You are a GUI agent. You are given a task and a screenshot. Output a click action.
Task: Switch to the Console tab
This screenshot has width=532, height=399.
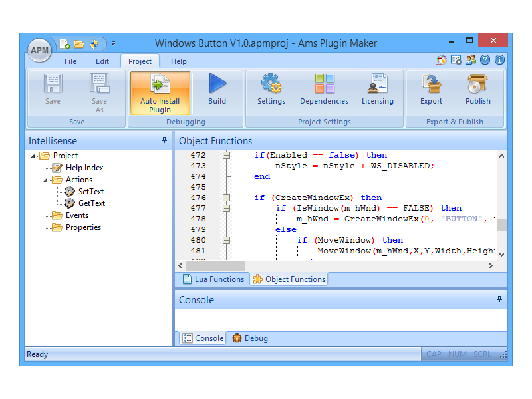tap(203, 338)
